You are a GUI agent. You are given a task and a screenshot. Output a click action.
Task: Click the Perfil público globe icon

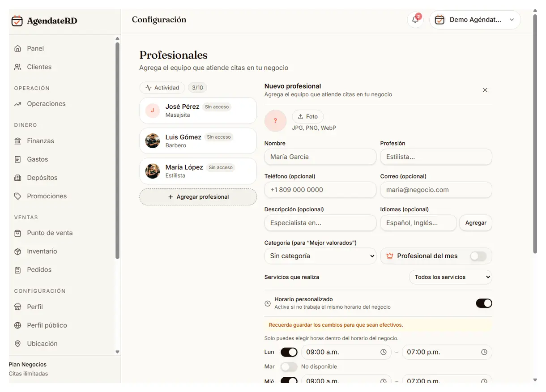pyautogui.click(x=18, y=325)
